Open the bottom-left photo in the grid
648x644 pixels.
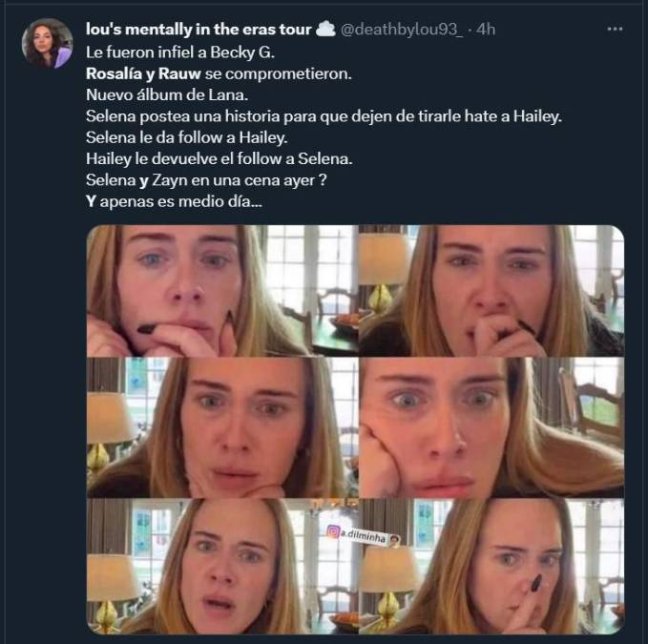coord(220,566)
